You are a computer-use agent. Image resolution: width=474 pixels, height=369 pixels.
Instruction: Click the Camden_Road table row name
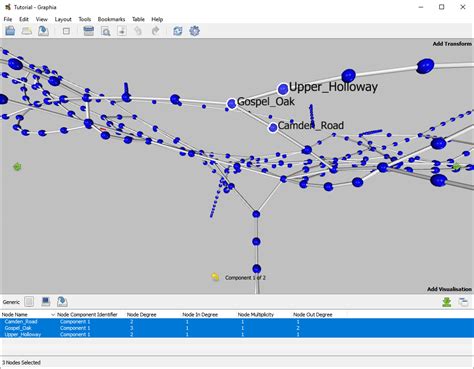click(x=21, y=322)
